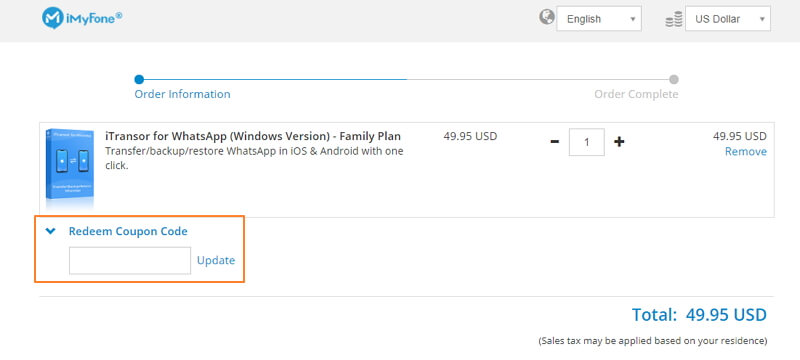Click the iTransor product box thumbnail
800x360 pixels.
pos(69,166)
